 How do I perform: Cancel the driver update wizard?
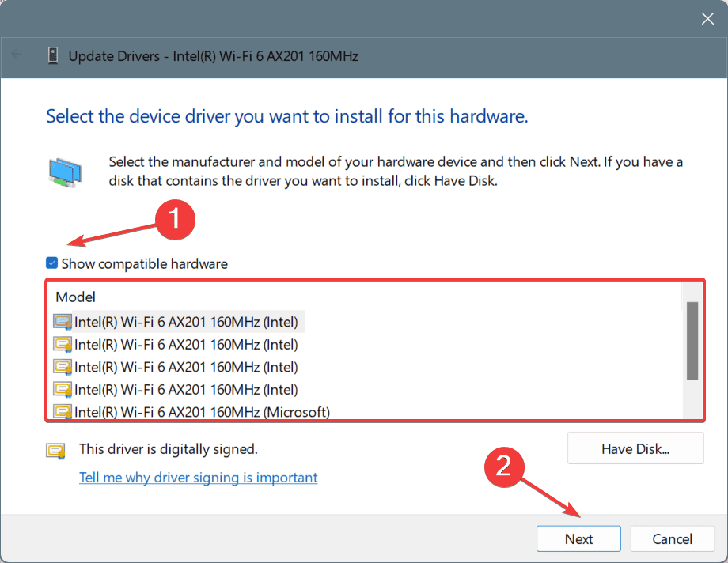coord(672,538)
